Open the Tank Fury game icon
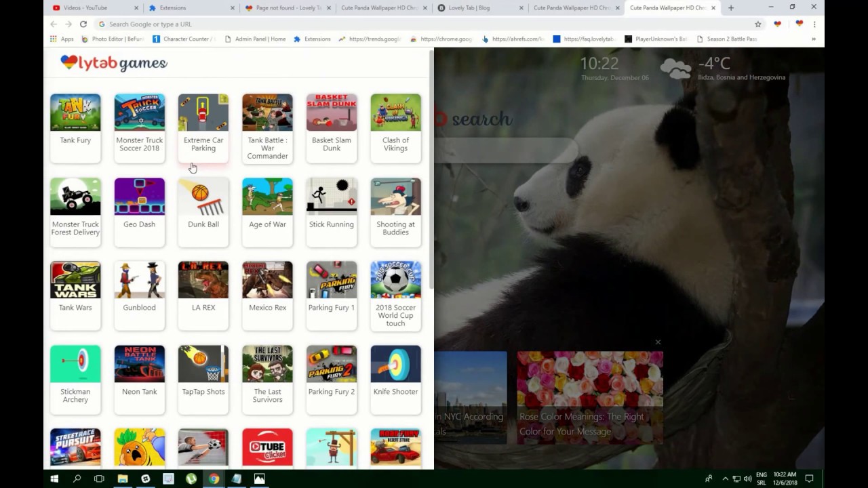Viewport: 868px width, 488px height. (75, 113)
